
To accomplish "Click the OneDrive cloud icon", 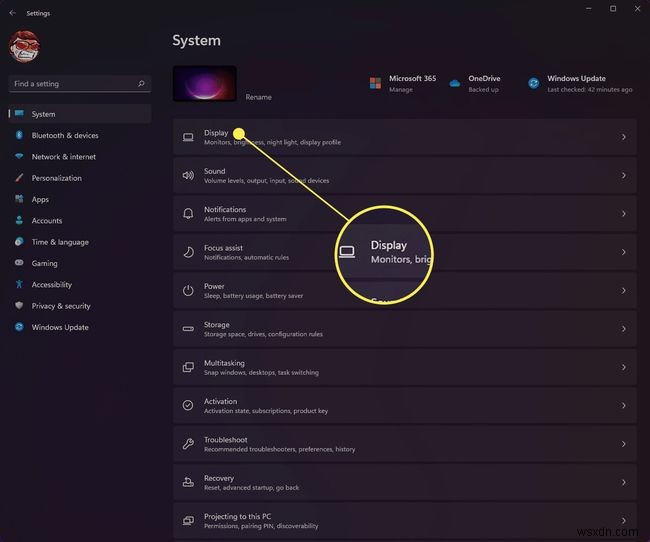I will pos(455,83).
